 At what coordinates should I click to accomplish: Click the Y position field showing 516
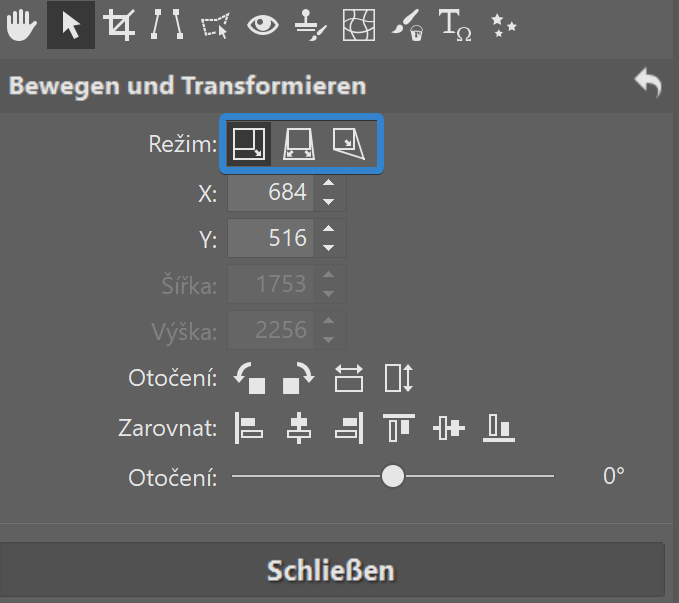point(270,238)
